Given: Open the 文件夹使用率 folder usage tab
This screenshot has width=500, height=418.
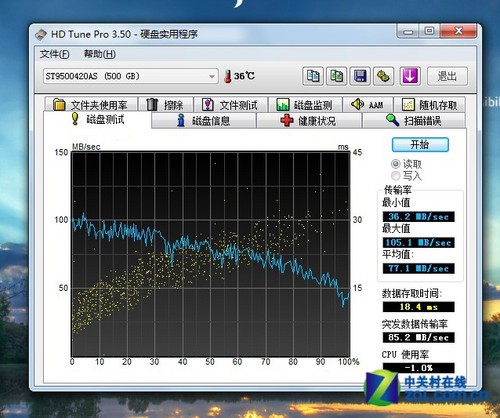Looking at the screenshot, I should pyautogui.click(x=91, y=105).
